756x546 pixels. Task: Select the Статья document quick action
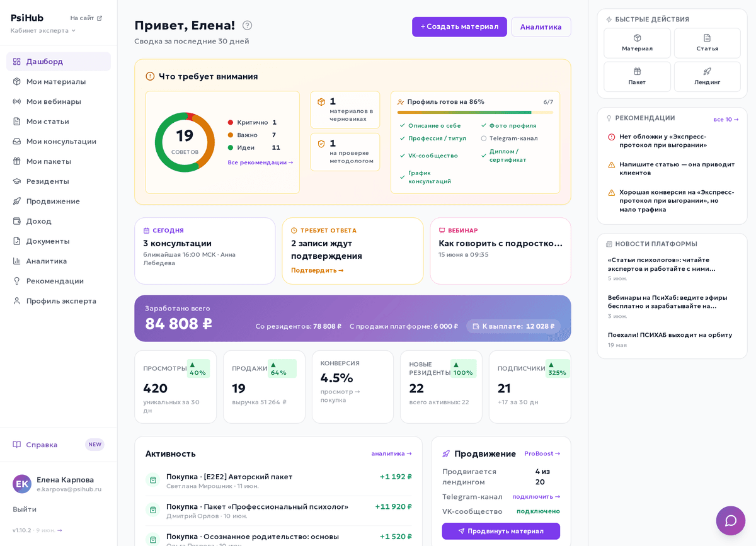(x=707, y=43)
